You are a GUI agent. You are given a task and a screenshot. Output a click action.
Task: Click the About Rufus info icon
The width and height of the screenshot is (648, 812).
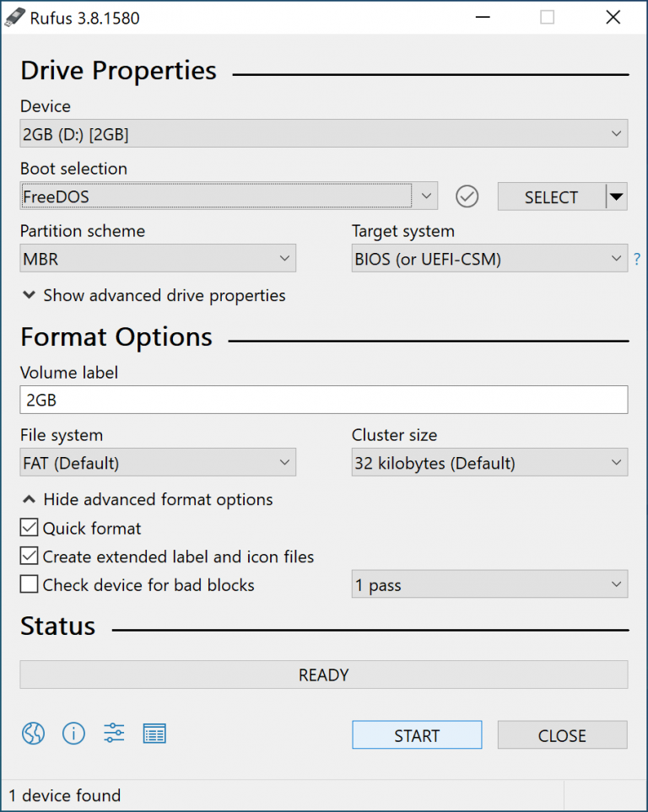tap(73, 734)
